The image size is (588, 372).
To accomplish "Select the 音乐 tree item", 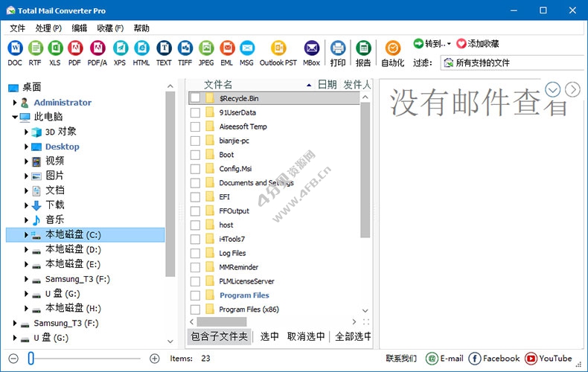I will [x=55, y=219].
